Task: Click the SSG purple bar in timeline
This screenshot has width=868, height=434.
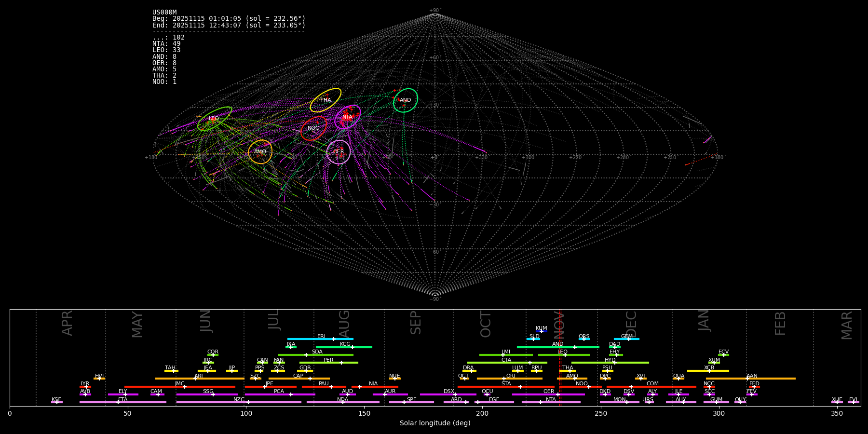Action: [x=207, y=394]
